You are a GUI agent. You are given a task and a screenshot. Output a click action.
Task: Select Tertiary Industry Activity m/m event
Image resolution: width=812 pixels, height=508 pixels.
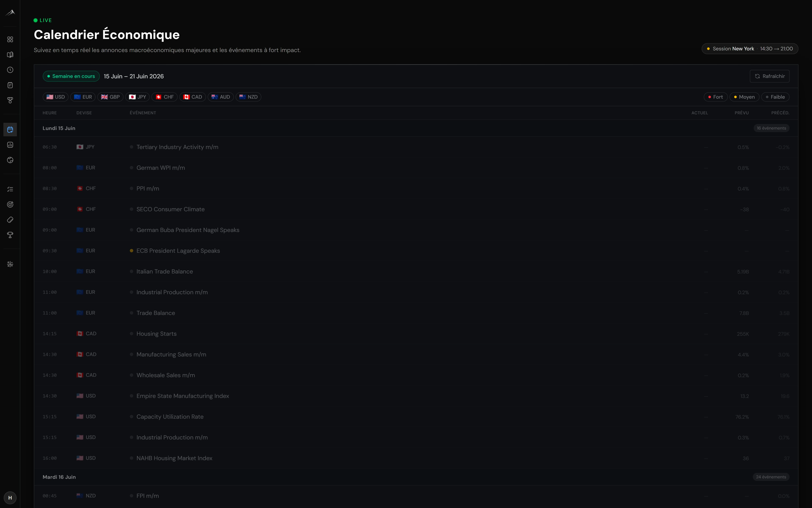click(416, 147)
